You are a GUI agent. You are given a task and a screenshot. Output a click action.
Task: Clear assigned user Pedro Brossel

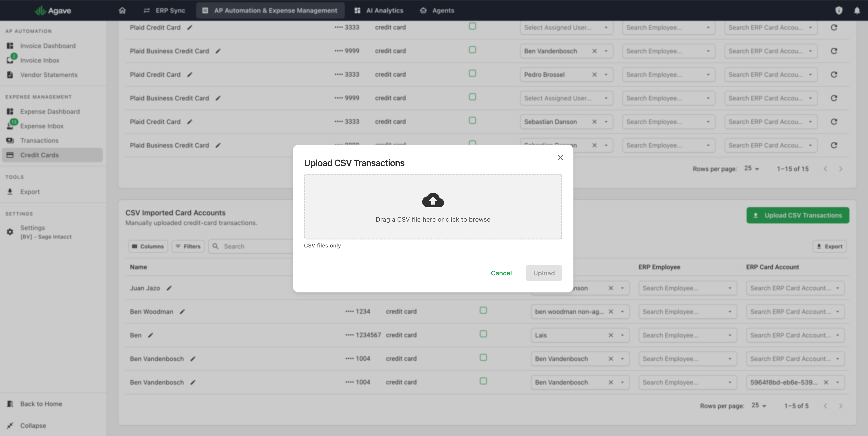[594, 75]
